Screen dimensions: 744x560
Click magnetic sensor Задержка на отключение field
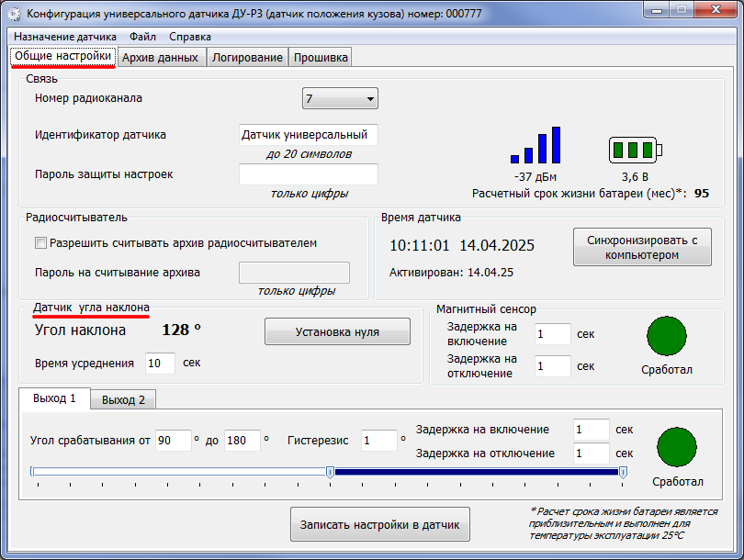pos(552,366)
